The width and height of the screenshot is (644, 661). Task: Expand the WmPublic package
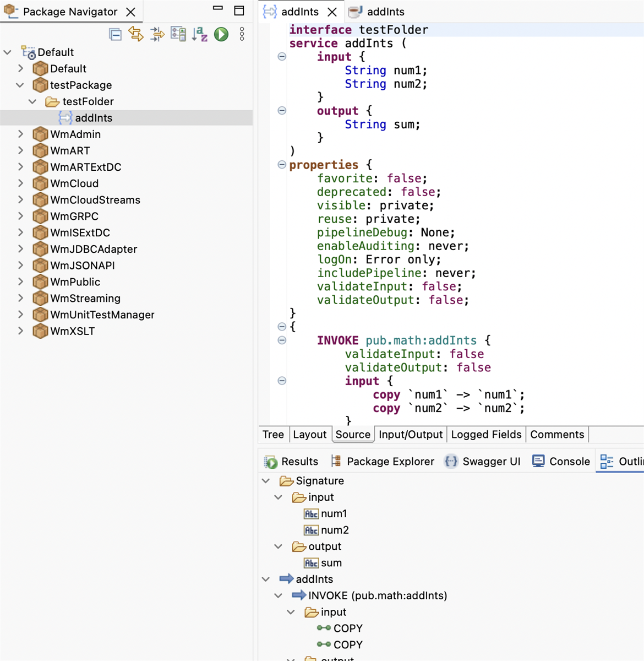(x=20, y=281)
